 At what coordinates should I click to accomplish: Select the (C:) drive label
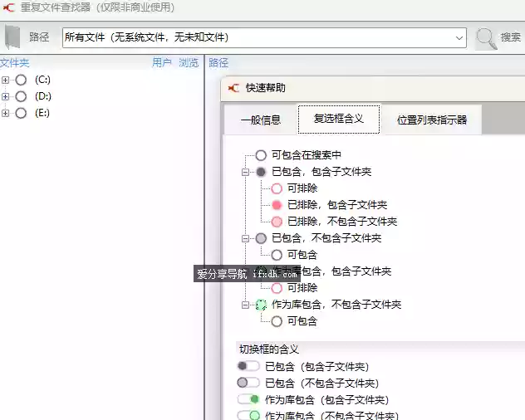[42, 80]
